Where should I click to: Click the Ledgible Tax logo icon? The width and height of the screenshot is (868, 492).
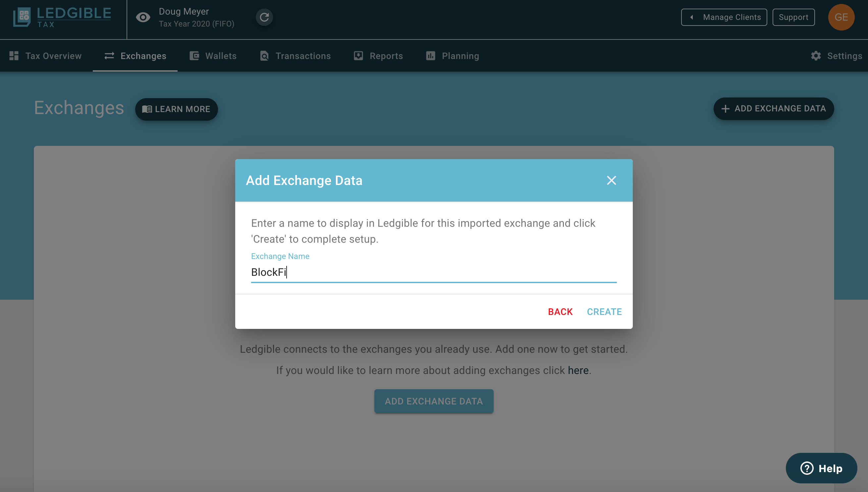22,17
